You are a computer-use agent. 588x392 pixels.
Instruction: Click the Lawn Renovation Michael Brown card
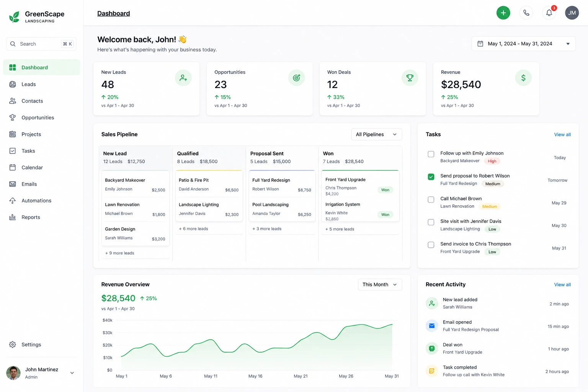click(135, 209)
